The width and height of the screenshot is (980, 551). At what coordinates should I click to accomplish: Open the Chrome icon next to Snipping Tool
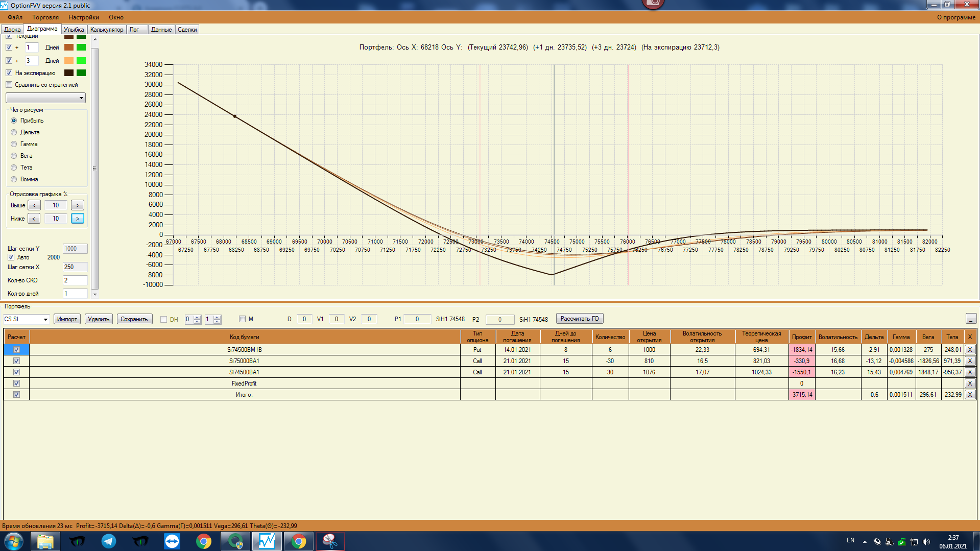click(299, 541)
